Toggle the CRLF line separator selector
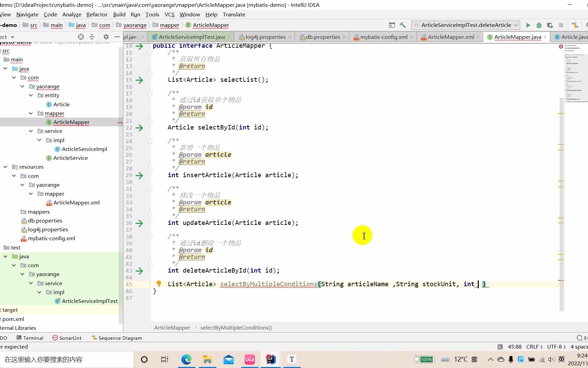Screen dimensions: 588x368 pos(533,347)
